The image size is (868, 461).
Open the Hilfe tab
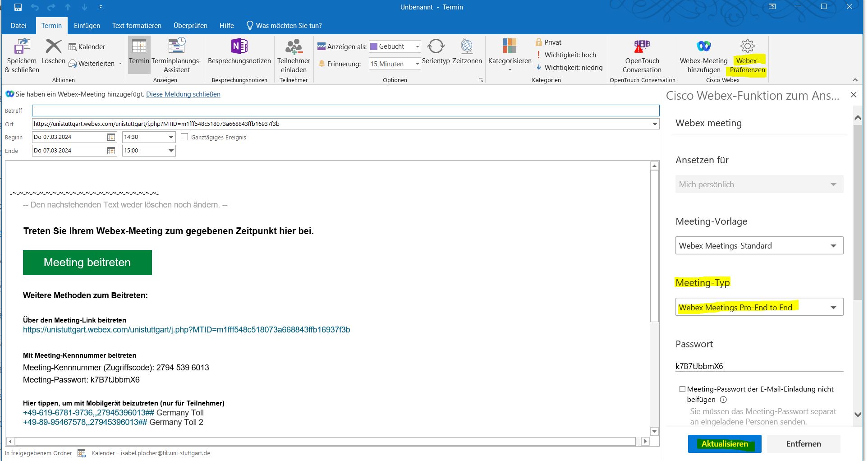point(227,26)
